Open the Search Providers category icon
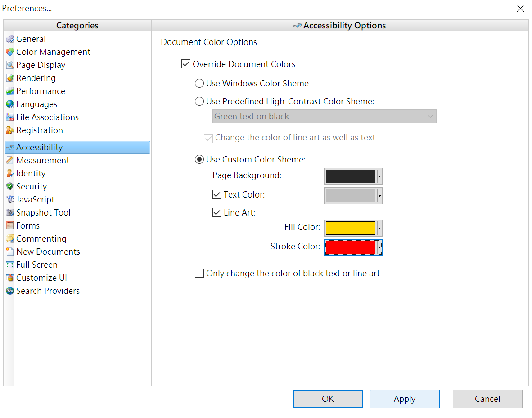 pos(10,291)
